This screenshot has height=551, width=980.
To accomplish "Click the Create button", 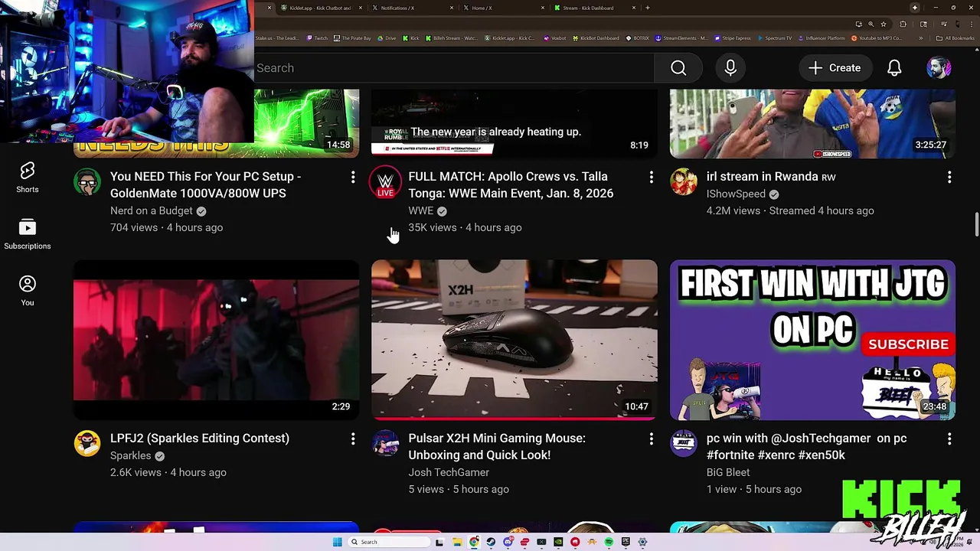I will coord(835,68).
